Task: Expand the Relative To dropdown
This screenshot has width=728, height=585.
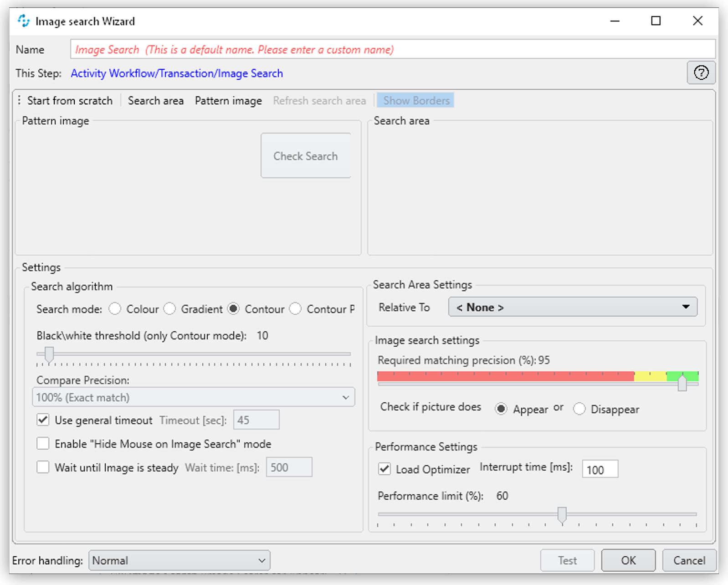Action: coord(572,307)
